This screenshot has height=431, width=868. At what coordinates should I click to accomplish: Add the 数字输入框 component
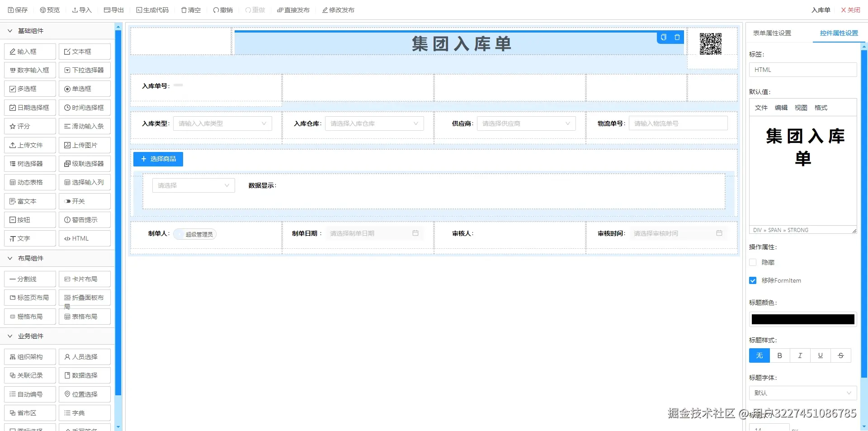pyautogui.click(x=30, y=70)
